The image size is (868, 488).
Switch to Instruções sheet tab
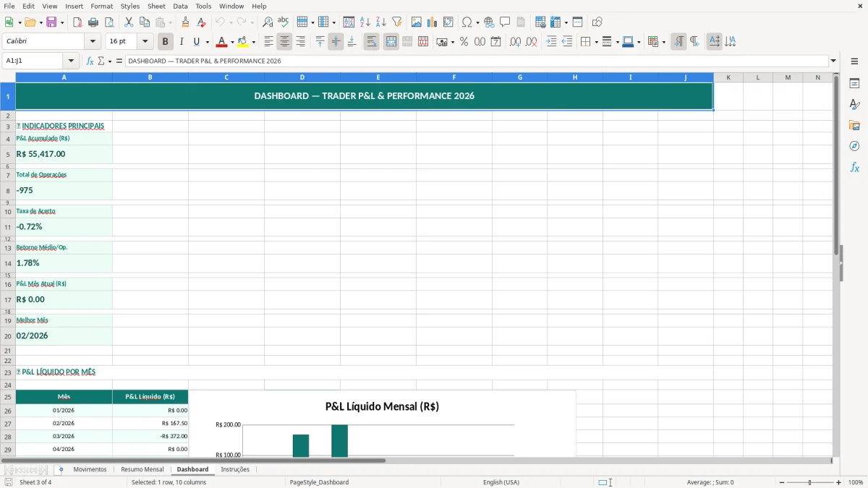(235, 470)
